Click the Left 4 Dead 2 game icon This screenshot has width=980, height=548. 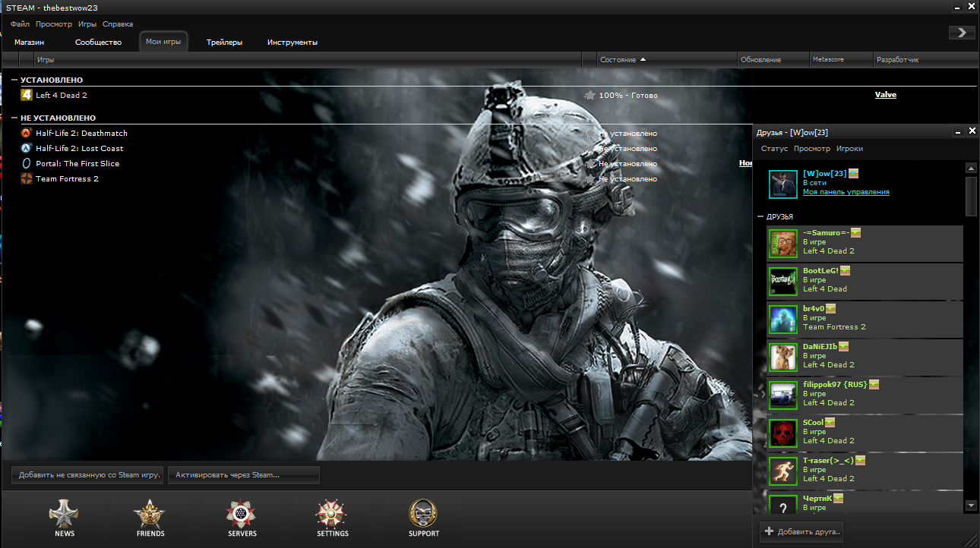pos(27,95)
